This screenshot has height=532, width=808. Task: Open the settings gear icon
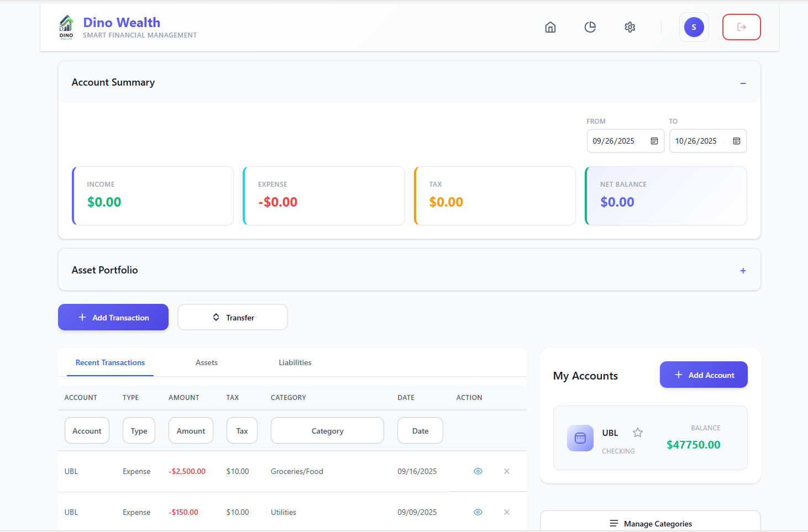tap(629, 27)
